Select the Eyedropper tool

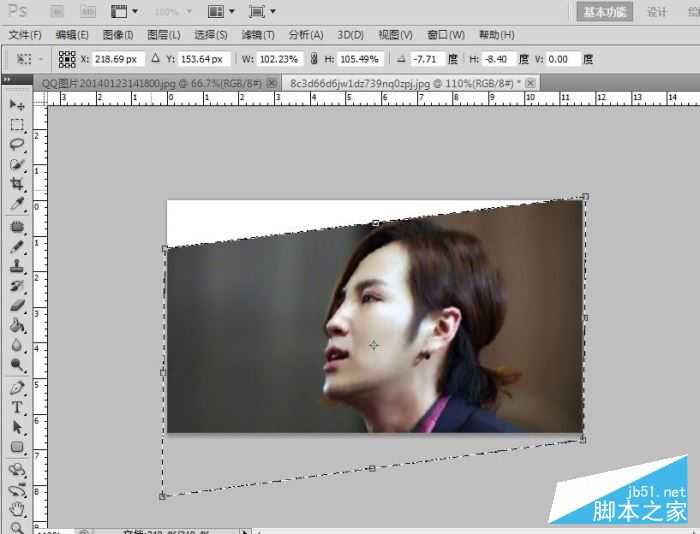(x=17, y=205)
